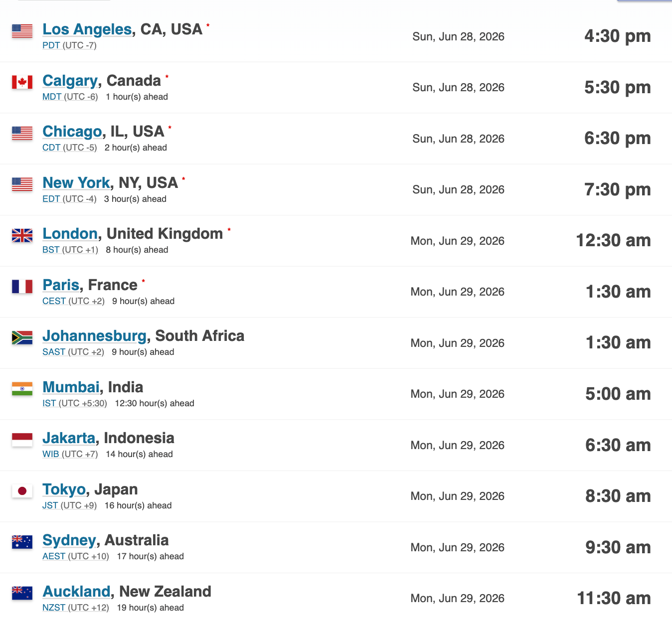Open the Los Angeles city link

[87, 29]
